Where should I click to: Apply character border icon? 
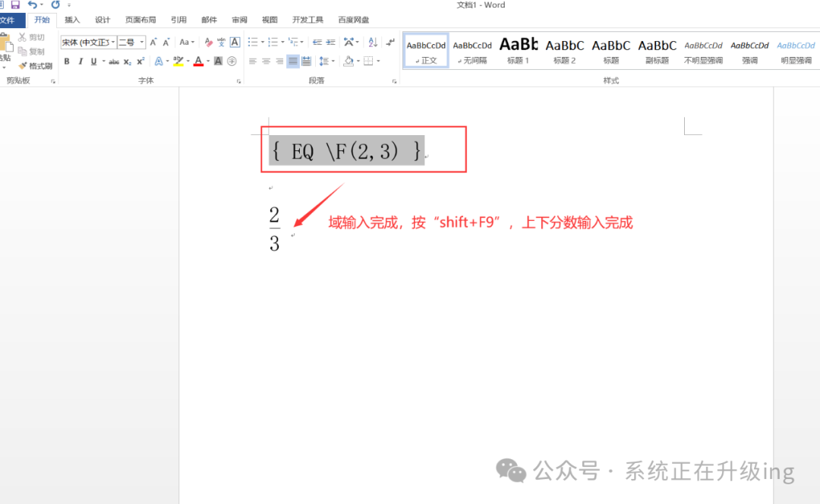click(235, 42)
